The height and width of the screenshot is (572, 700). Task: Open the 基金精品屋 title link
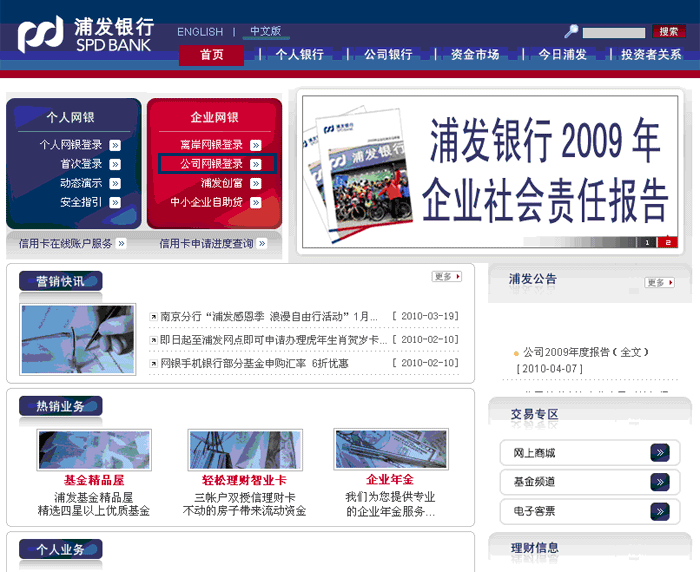point(94,480)
